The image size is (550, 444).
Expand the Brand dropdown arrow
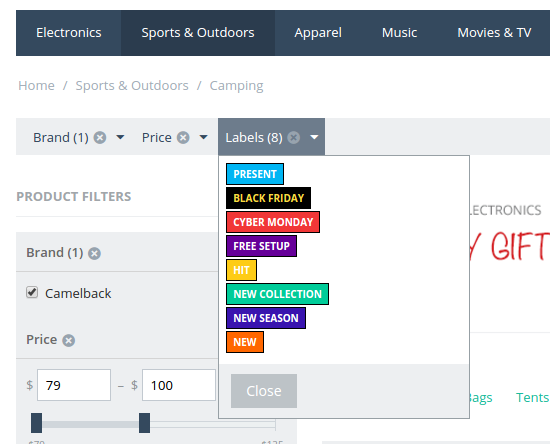(120, 137)
